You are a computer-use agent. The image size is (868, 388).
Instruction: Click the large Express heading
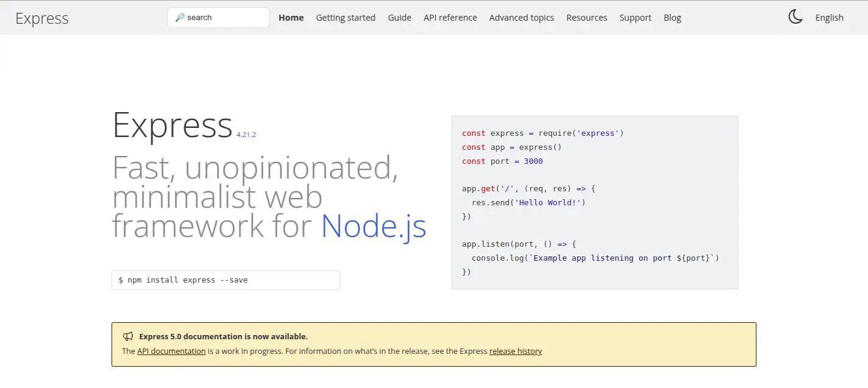tap(173, 125)
